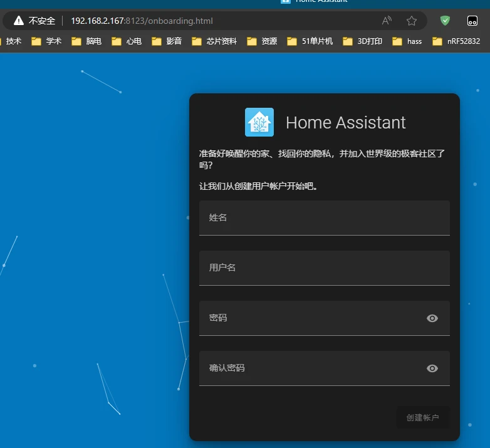Click the Home Assistant title text

pos(346,122)
